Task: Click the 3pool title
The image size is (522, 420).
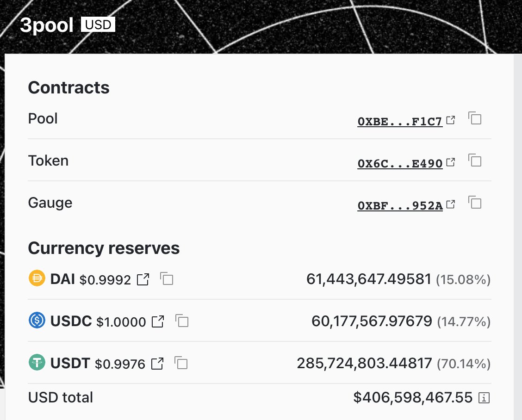Action: pyautogui.click(x=47, y=25)
